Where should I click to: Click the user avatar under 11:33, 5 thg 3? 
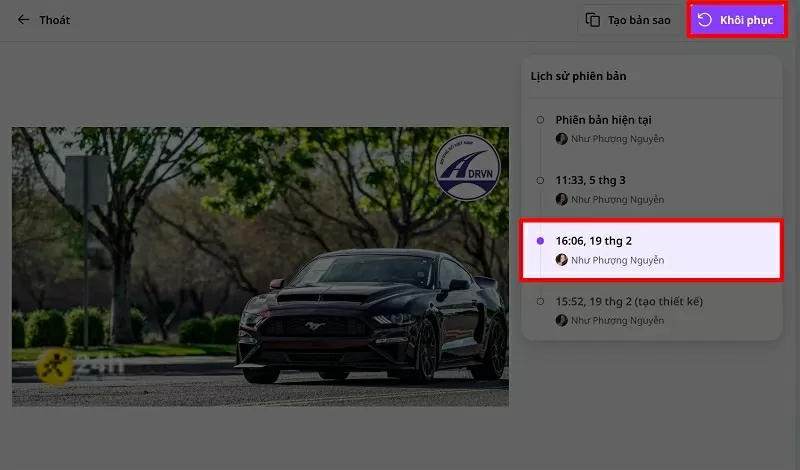[562, 200]
